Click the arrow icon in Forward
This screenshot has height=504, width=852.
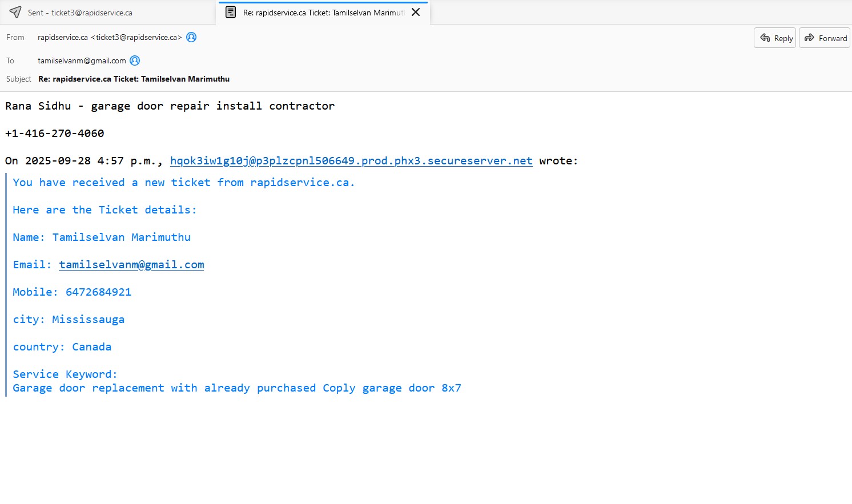tap(809, 38)
